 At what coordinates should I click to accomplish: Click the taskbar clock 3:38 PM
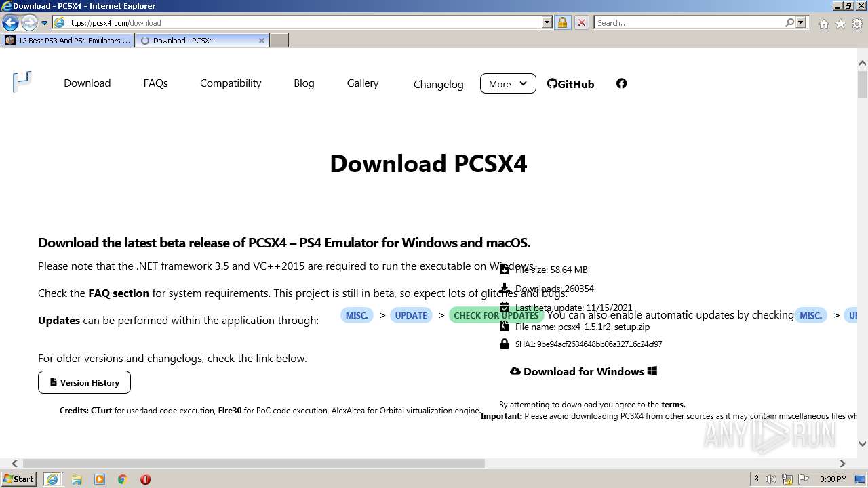click(x=833, y=479)
